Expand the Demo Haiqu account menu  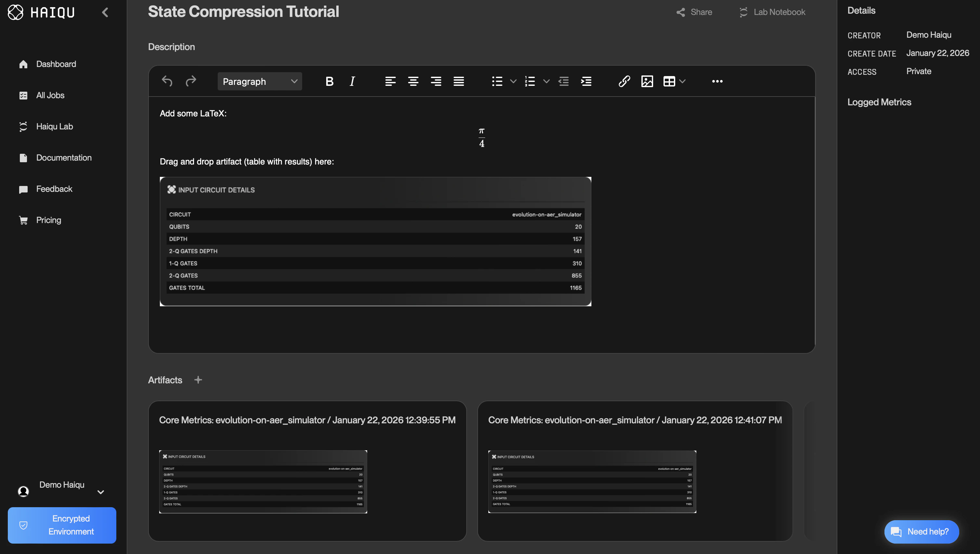coord(100,492)
